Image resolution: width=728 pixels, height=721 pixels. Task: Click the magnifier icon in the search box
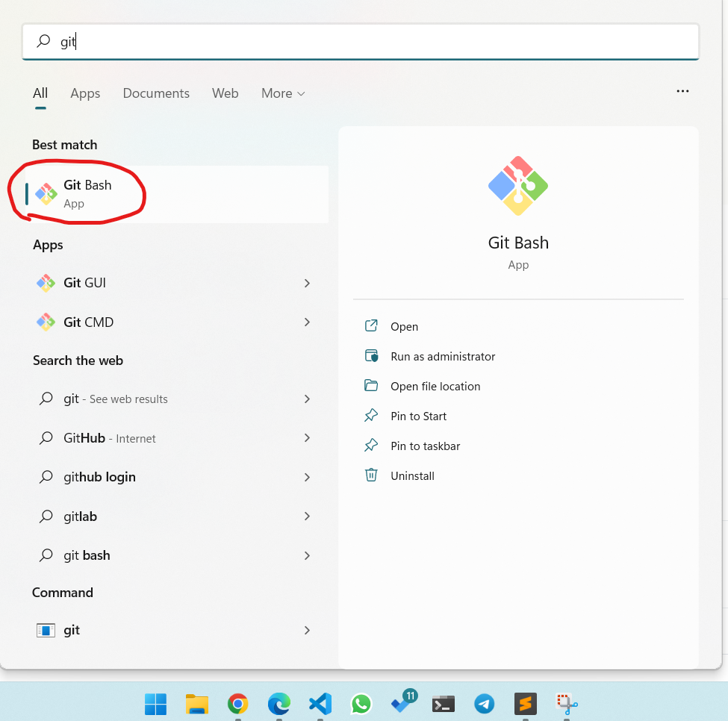(43, 41)
